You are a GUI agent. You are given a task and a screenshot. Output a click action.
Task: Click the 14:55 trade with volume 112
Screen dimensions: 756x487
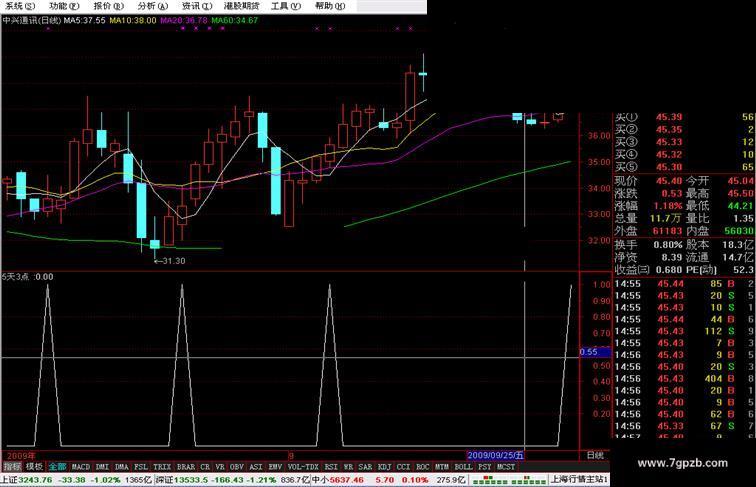click(x=684, y=331)
